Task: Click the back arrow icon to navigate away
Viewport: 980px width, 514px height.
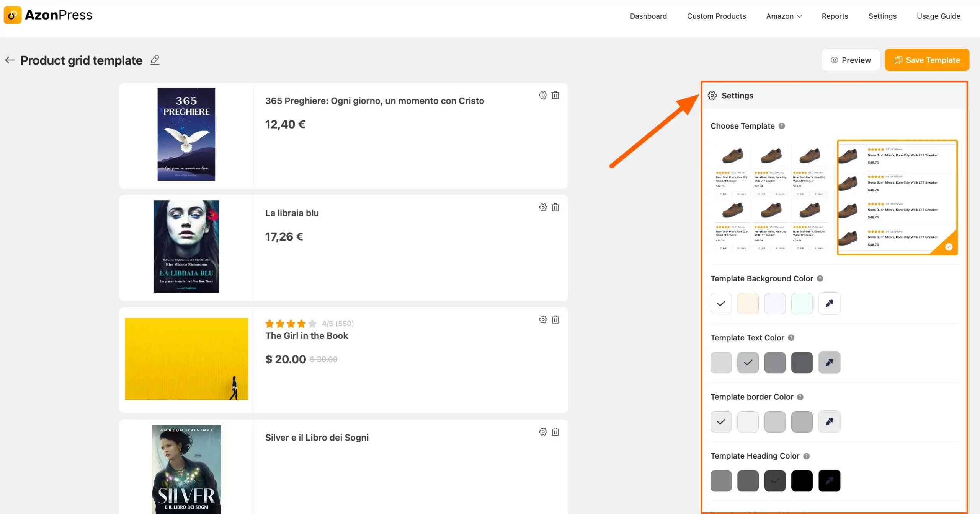Action: point(10,60)
